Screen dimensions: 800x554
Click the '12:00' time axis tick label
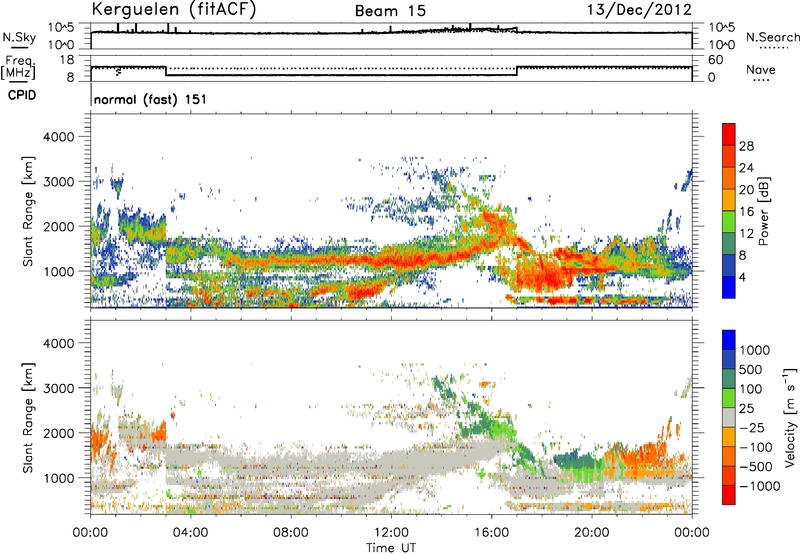coord(391,533)
